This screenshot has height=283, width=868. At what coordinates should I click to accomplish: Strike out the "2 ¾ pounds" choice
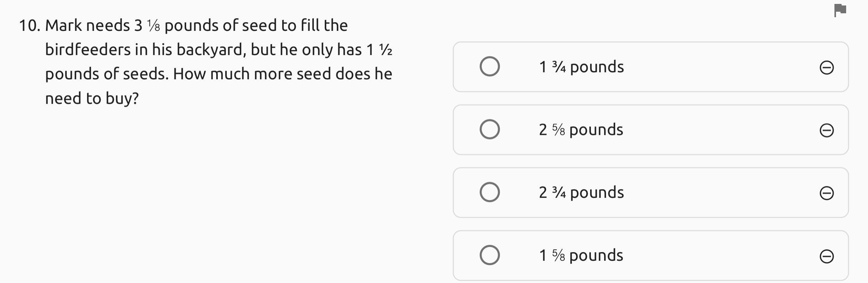pos(826,193)
